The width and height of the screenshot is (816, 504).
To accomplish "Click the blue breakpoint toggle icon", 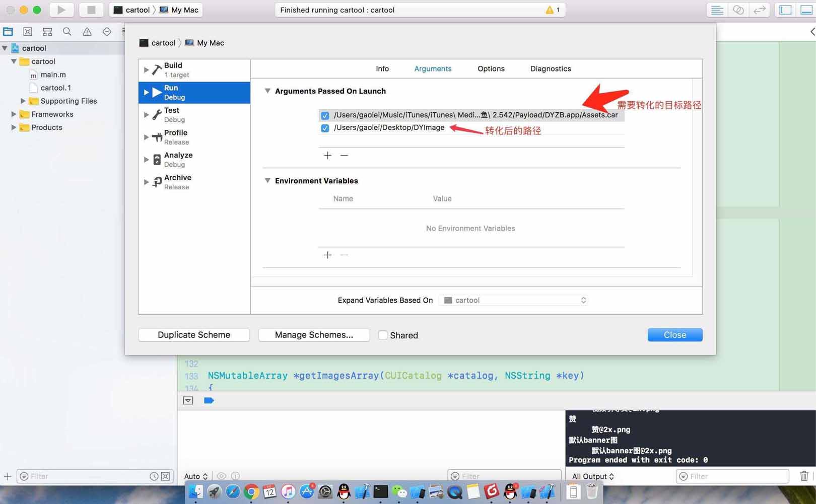I will click(x=209, y=400).
